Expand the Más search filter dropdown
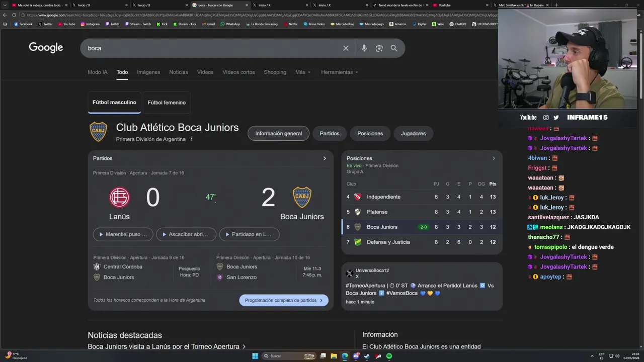Screen dimensions: 644x362 coord(303,72)
